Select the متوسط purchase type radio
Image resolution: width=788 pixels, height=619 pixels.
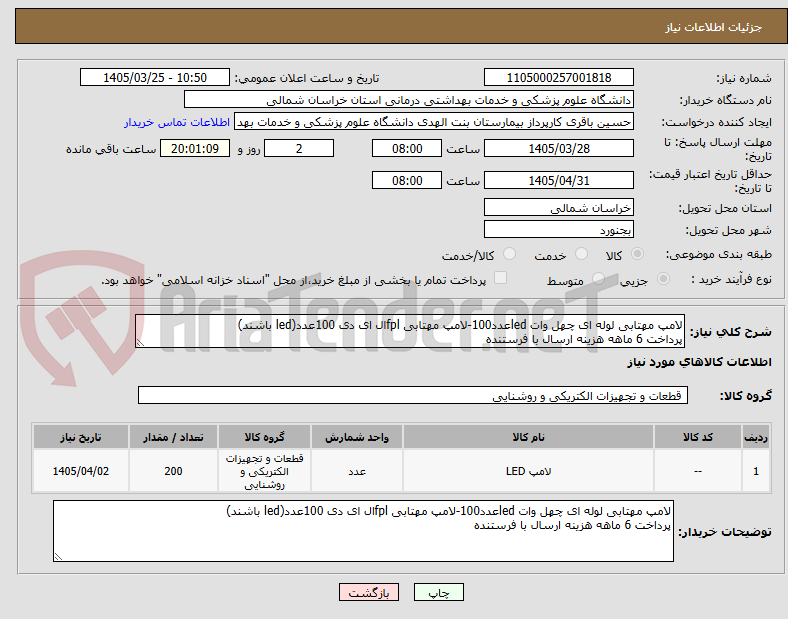point(598,279)
